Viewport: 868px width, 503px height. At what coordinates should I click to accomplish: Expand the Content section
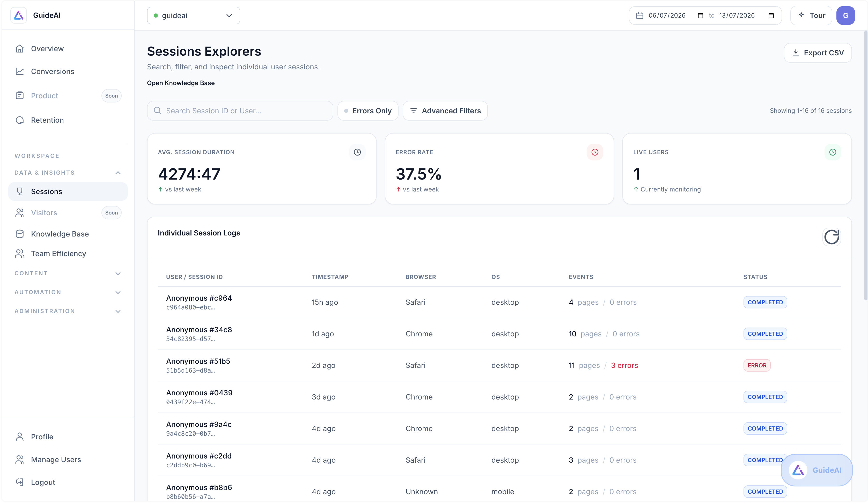(68, 273)
